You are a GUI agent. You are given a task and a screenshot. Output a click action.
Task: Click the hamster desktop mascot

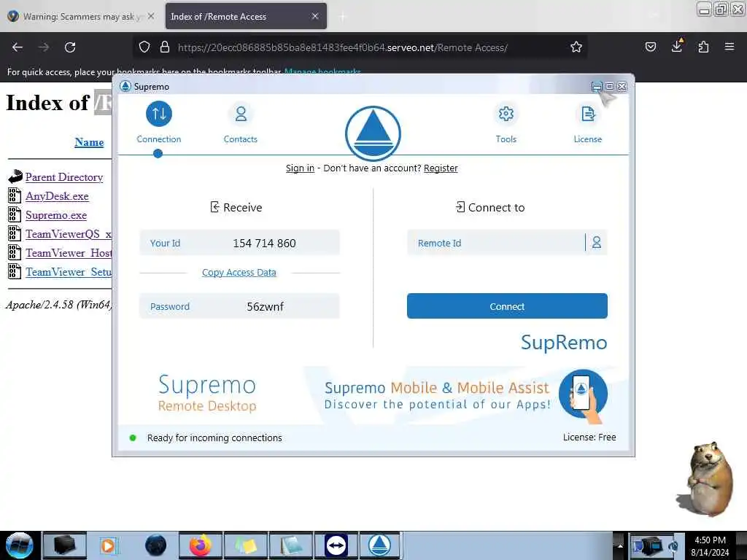(x=706, y=478)
